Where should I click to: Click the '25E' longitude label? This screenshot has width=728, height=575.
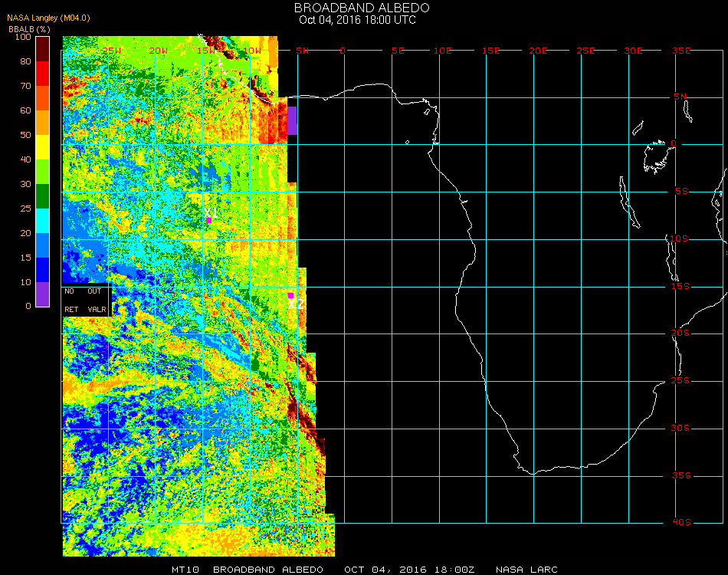tap(585, 51)
